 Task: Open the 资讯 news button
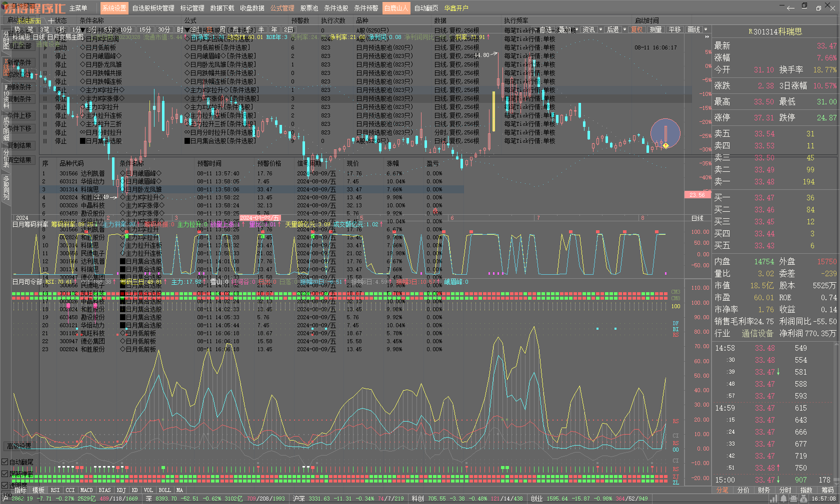pyautogui.click(x=589, y=30)
